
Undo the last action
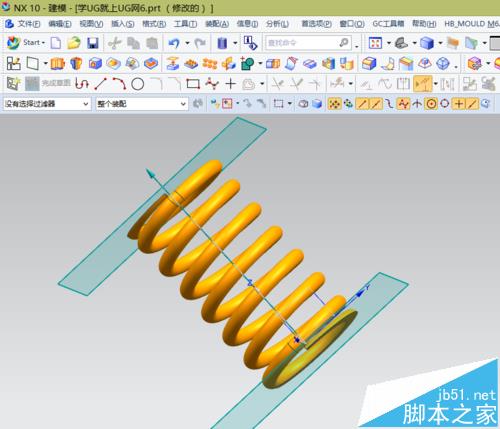tap(174, 43)
